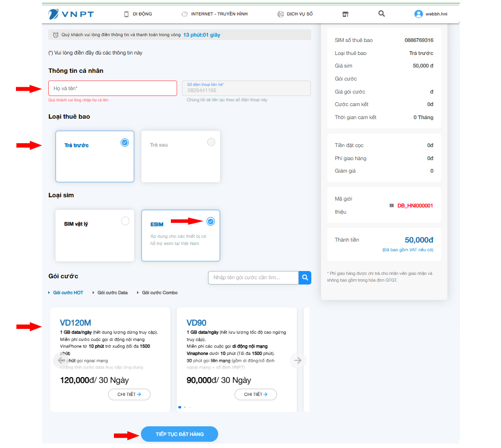Click the Họ và tên input field
Image resolution: width=501 pixels, height=448 pixels.
tap(112, 88)
